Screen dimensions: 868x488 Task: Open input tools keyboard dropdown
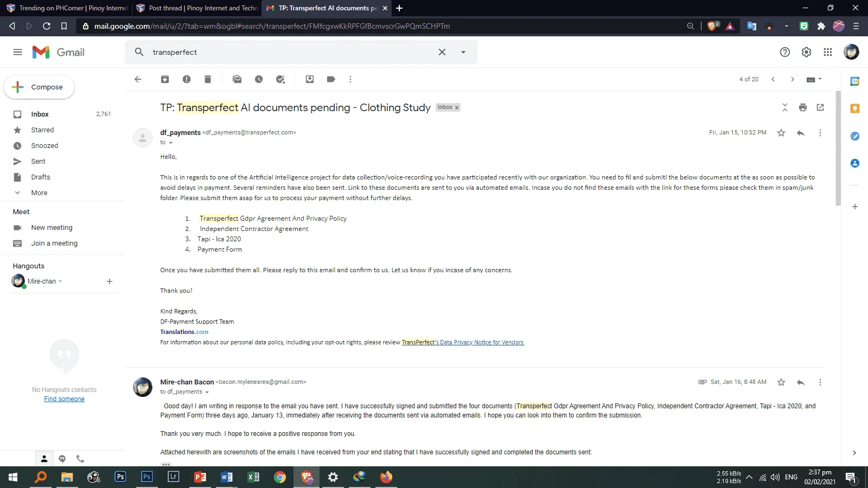coord(814,79)
